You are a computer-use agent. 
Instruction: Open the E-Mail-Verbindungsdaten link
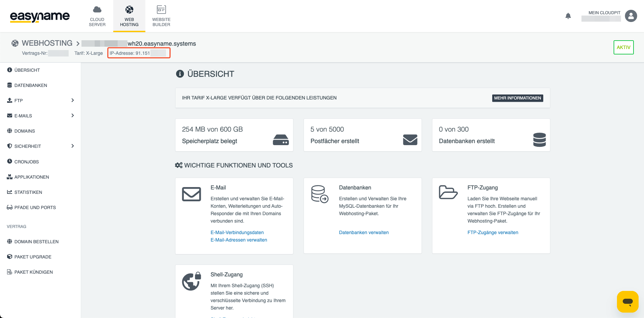click(x=237, y=232)
